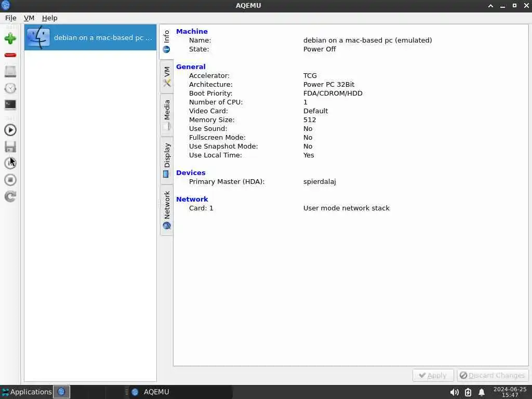Click the 'Use Local Time:' label

point(216,155)
